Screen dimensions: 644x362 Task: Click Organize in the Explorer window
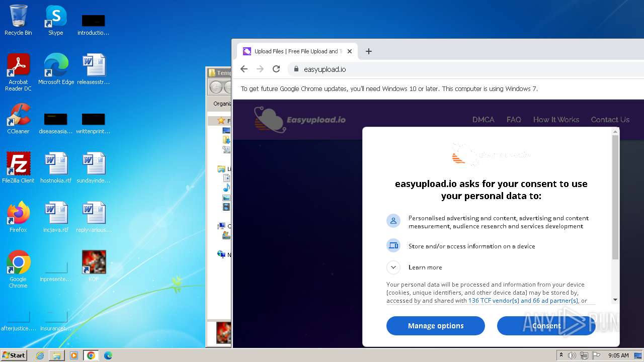222,104
